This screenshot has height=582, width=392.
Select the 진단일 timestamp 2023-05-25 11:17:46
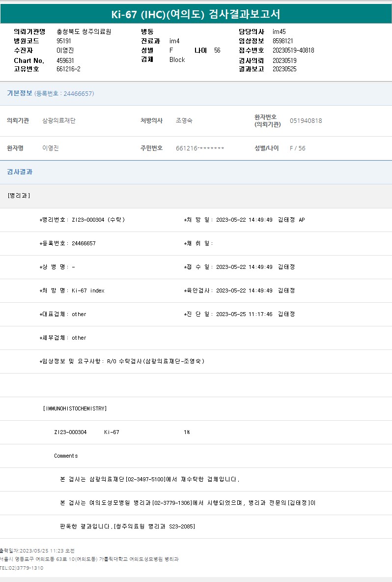click(244, 314)
